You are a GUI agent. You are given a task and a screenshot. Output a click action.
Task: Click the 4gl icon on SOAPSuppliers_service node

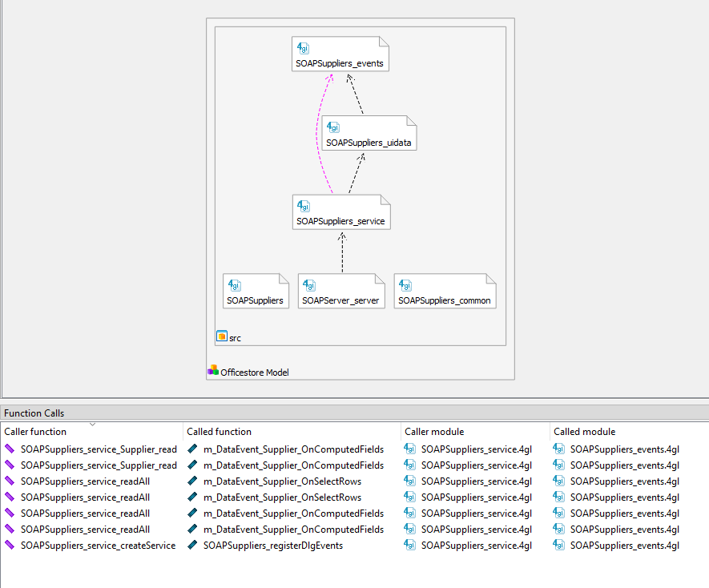click(304, 206)
